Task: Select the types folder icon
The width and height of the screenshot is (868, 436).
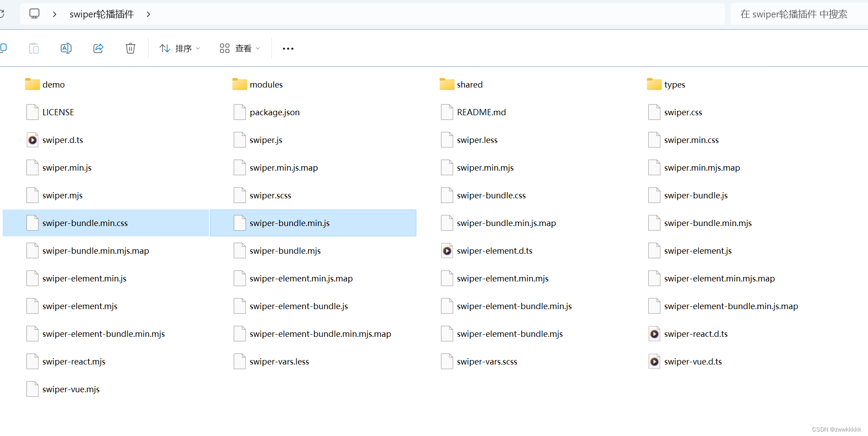Action: 654,84
